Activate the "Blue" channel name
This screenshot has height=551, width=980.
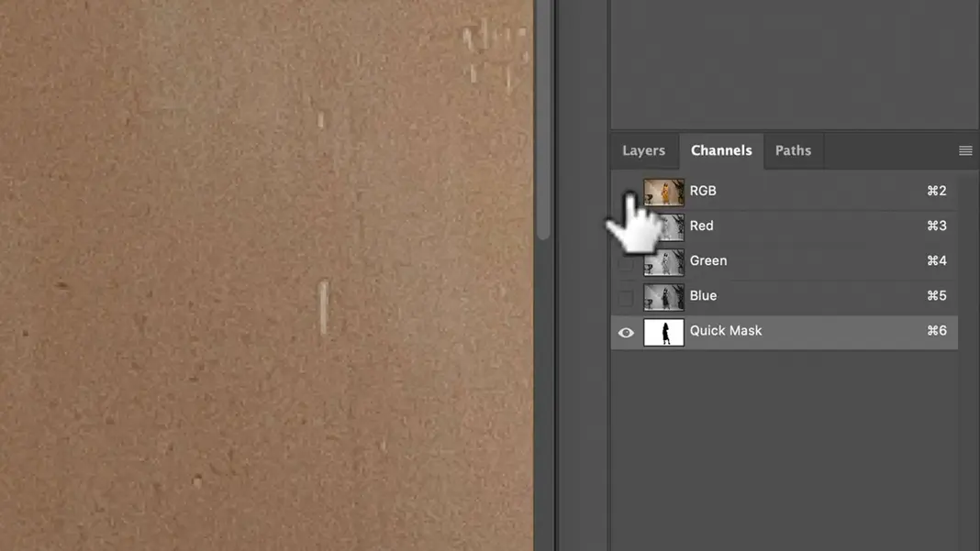click(703, 295)
